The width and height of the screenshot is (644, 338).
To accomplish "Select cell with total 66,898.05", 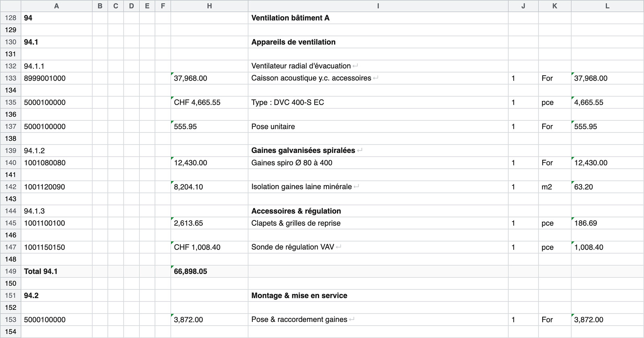I will 209,271.
